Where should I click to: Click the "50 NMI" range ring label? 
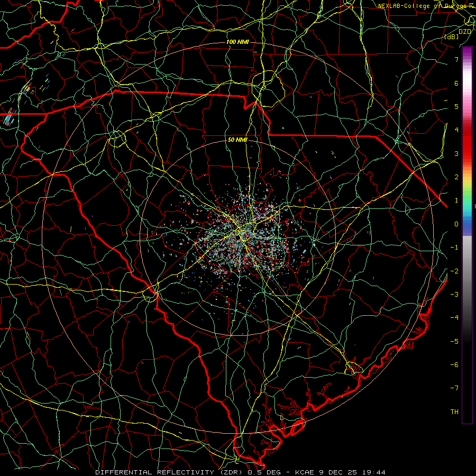237,140
